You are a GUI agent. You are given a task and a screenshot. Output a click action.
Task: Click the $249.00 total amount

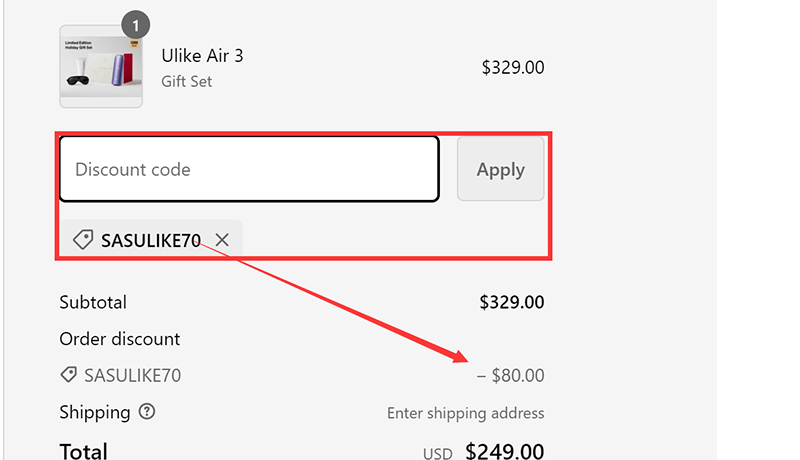pyautogui.click(x=504, y=452)
